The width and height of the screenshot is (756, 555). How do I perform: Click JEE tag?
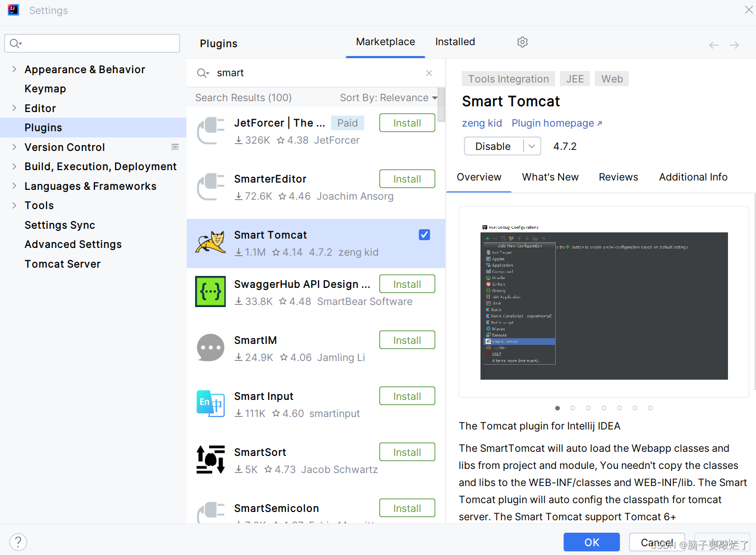[x=575, y=79]
